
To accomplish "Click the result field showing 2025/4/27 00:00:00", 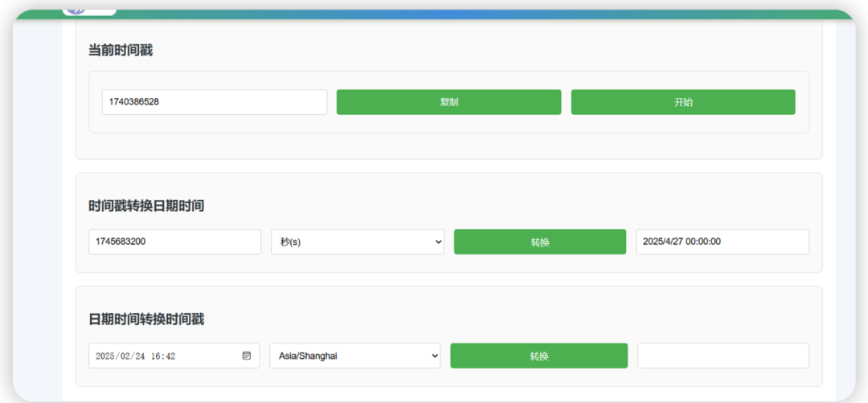I will (x=723, y=242).
